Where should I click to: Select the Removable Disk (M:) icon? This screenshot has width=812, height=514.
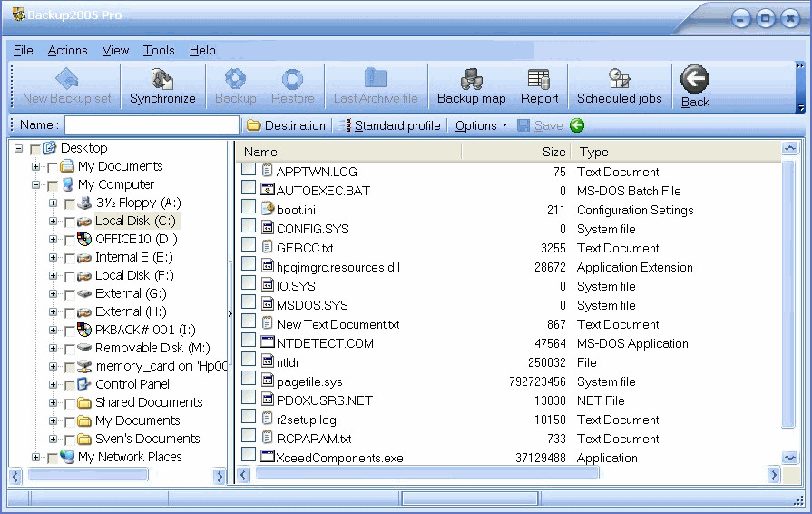tap(84, 348)
